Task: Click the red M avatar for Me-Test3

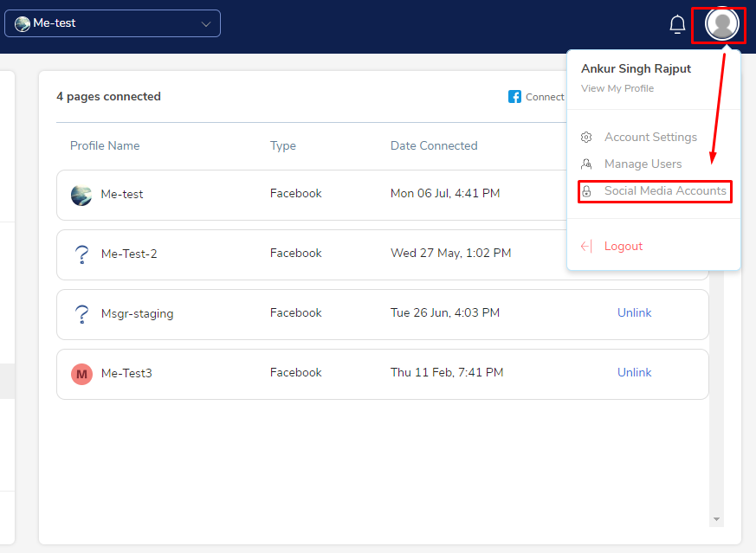Action: pos(81,374)
